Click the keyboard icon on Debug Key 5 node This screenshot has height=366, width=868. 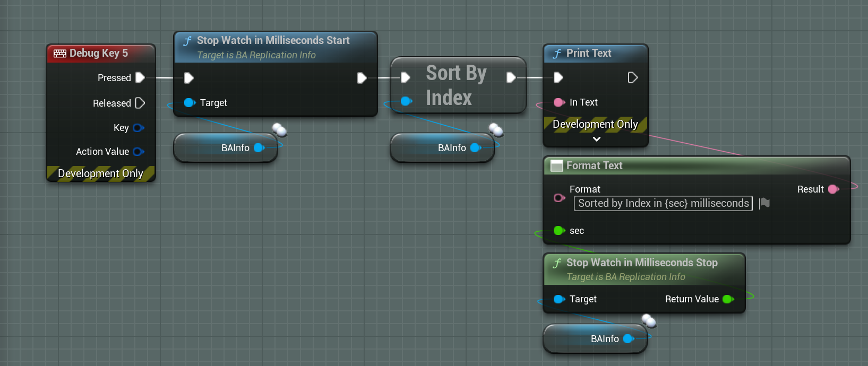pos(60,53)
